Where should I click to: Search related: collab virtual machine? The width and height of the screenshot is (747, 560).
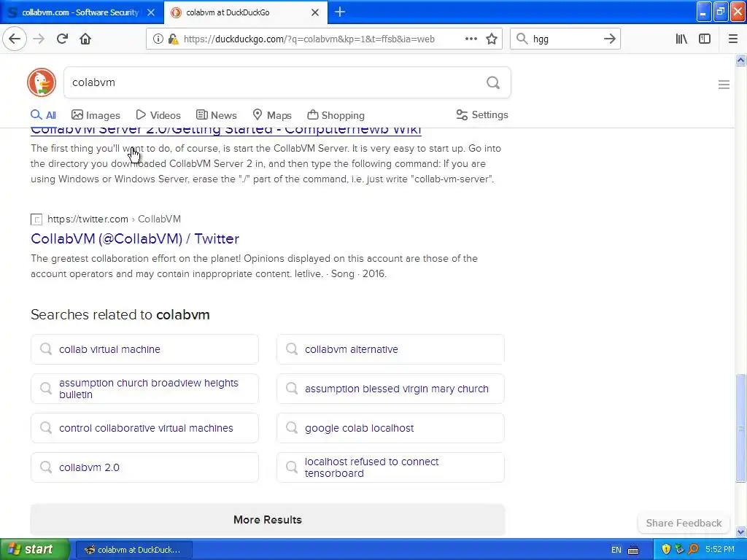point(145,349)
